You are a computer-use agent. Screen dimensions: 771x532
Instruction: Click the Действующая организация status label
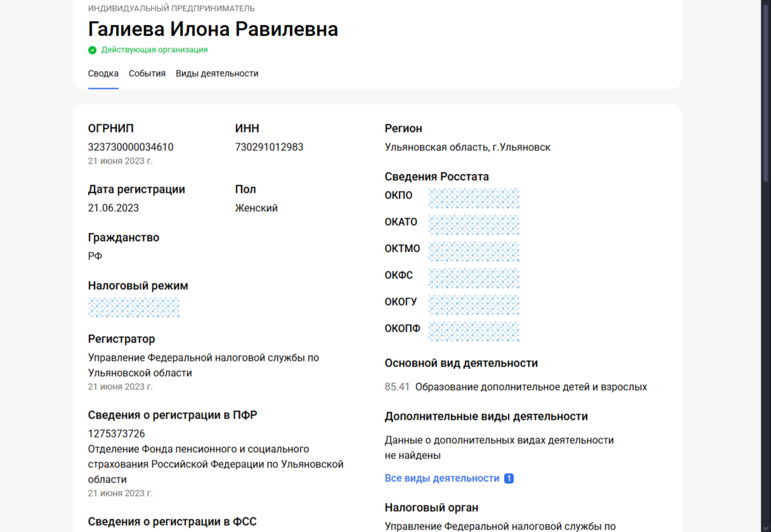[x=154, y=49]
